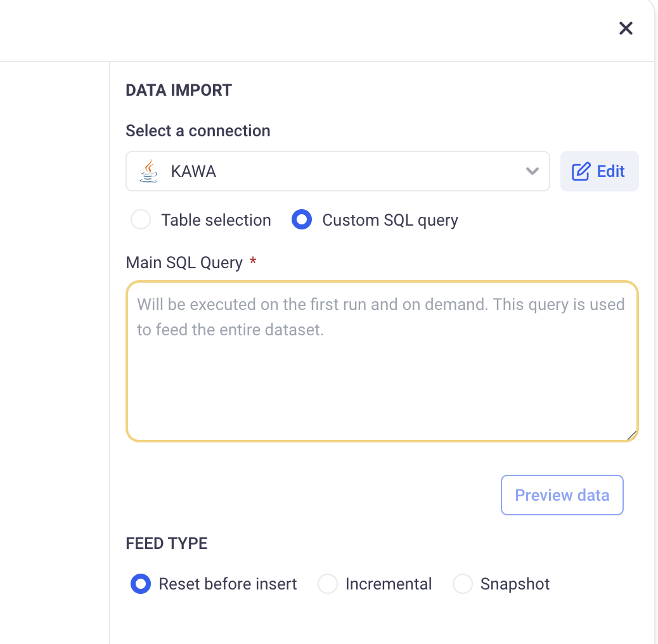Click the FEED TYPE section heading
Screen dimensions: 658x644
pyautogui.click(x=167, y=543)
